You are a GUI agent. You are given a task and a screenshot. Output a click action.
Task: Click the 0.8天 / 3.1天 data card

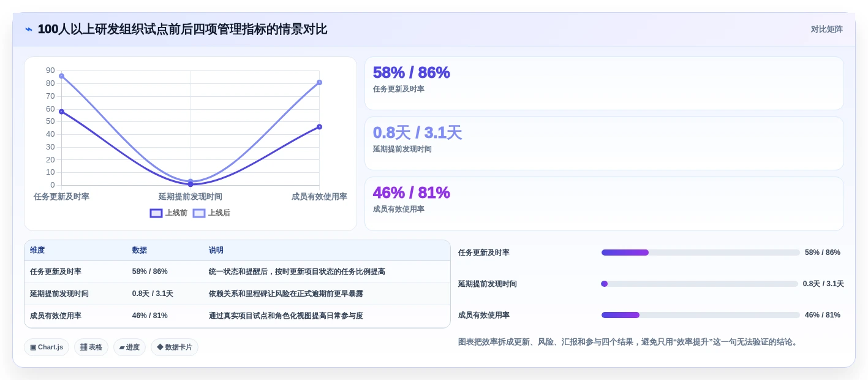coord(604,143)
